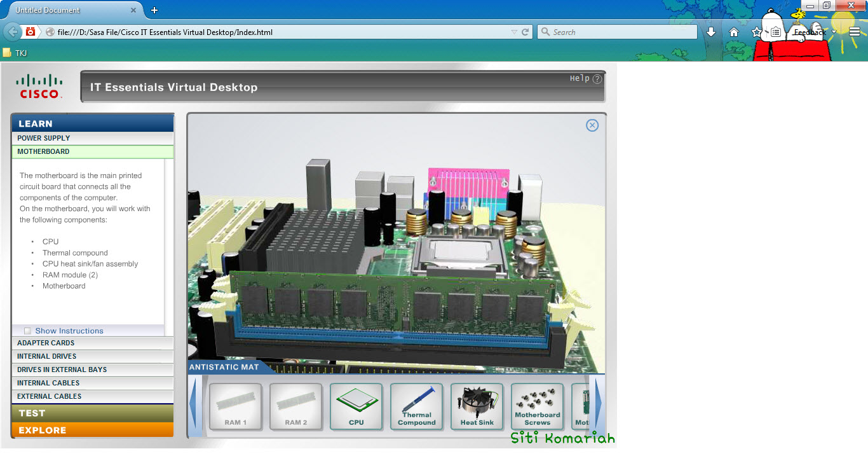Open Help using the question mark icon
Viewport: 868px width, 463px height.
(x=596, y=78)
